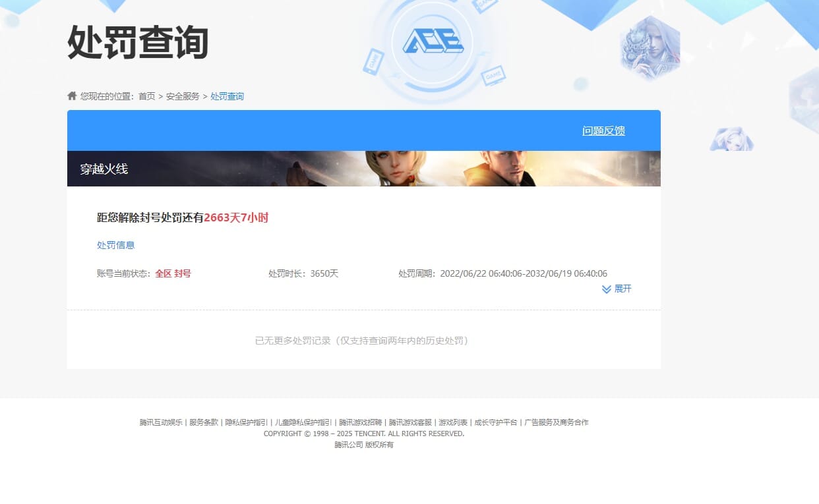Click the anime girl avatar decoration

pos(731,139)
